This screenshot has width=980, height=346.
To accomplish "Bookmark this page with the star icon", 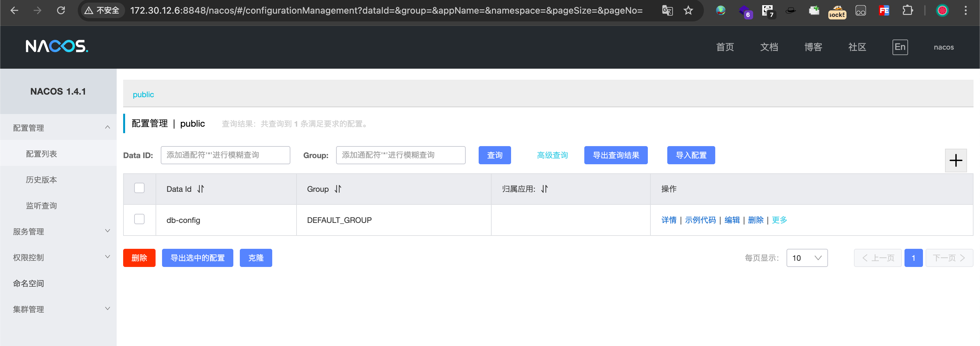I will [688, 10].
